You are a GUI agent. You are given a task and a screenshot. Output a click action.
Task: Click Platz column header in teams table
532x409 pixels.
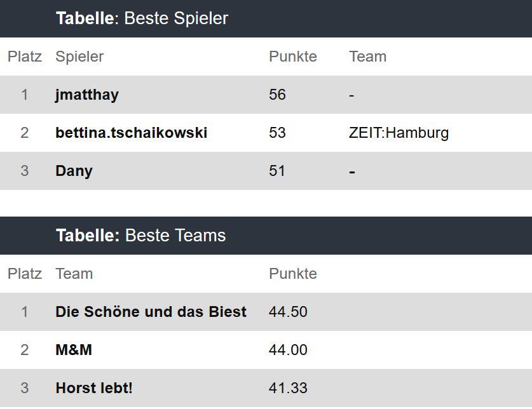point(25,274)
